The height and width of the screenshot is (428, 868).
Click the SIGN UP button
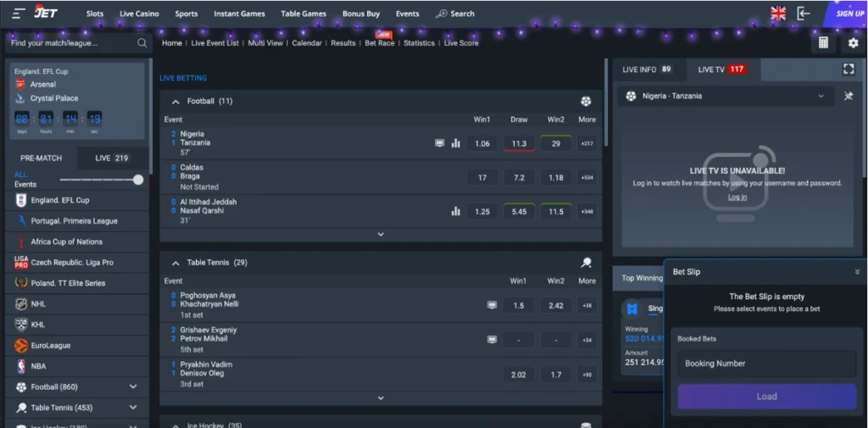click(x=847, y=14)
